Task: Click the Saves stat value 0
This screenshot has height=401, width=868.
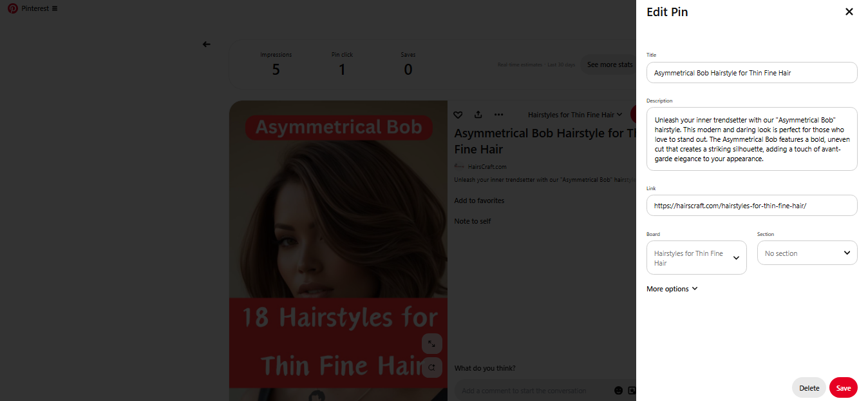Action: [408, 69]
